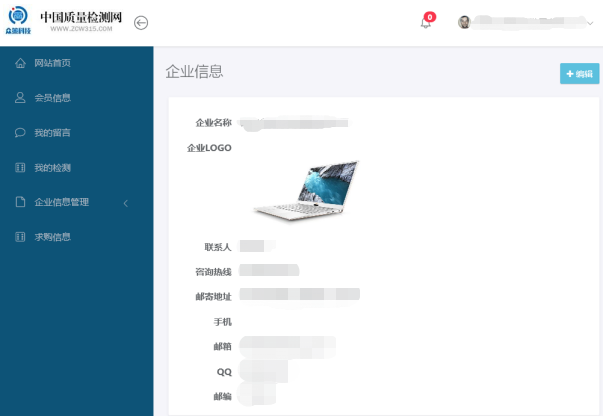This screenshot has height=416, width=603.
Task: Click the document icon beside 企业信息管理
Action: click(x=20, y=202)
